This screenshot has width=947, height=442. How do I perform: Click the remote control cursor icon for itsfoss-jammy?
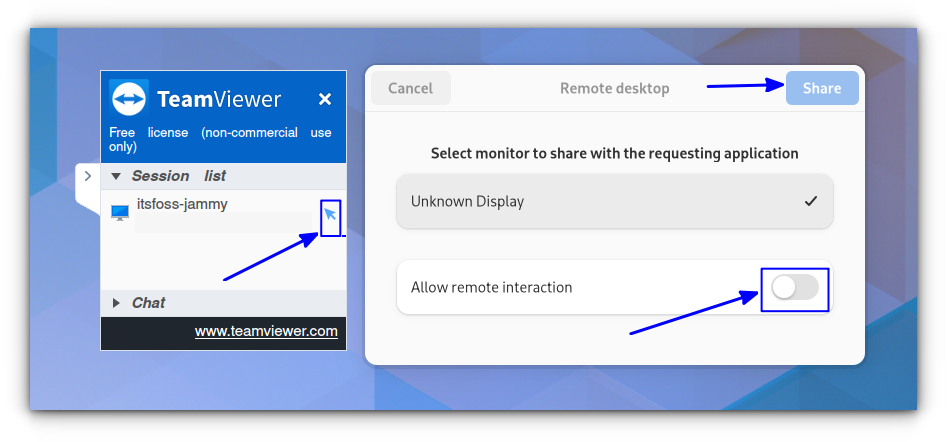[x=330, y=214]
